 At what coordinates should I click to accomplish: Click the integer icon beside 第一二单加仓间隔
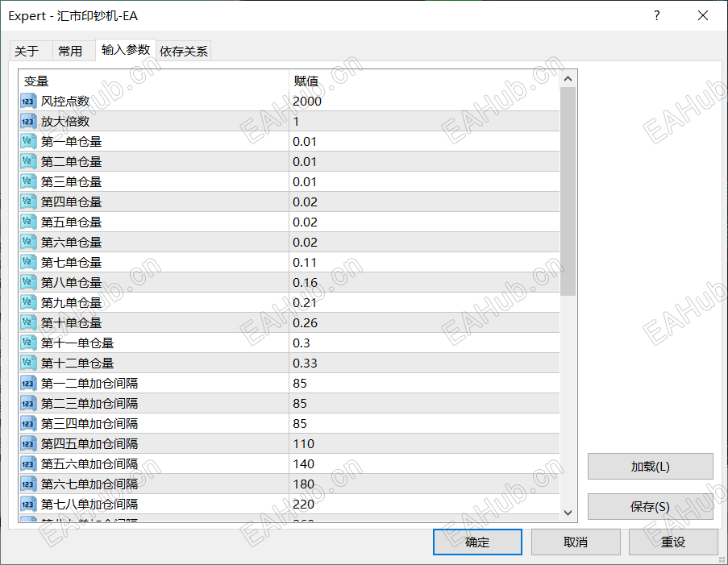(28, 383)
